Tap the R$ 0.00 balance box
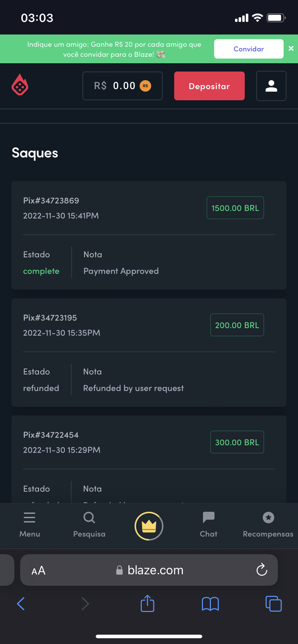The width and height of the screenshot is (298, 644). coord(122,86)
